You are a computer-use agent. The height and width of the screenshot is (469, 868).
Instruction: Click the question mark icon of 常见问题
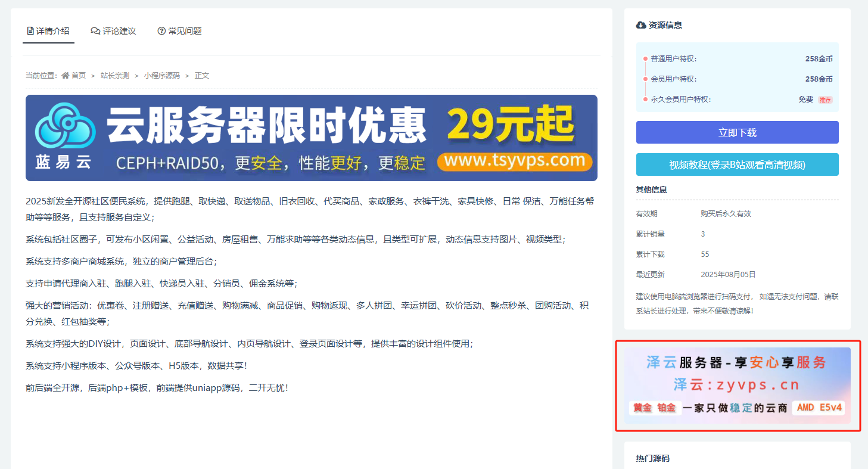coord(161,31)
